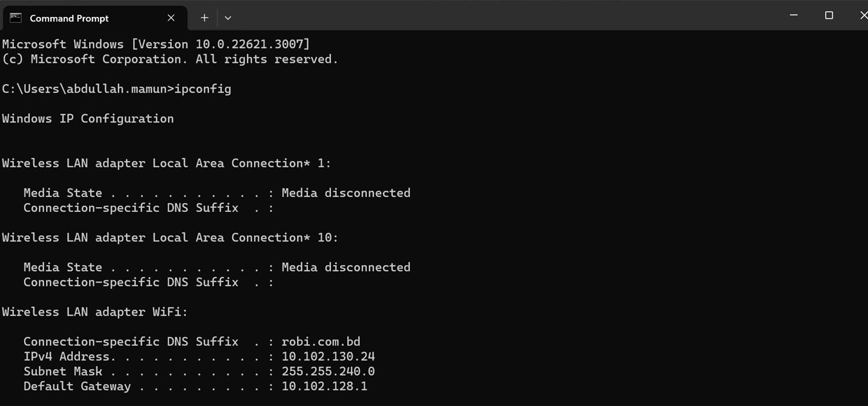Close the terminal window
This screenshot has height=406, width=868.
coord(863,16)
